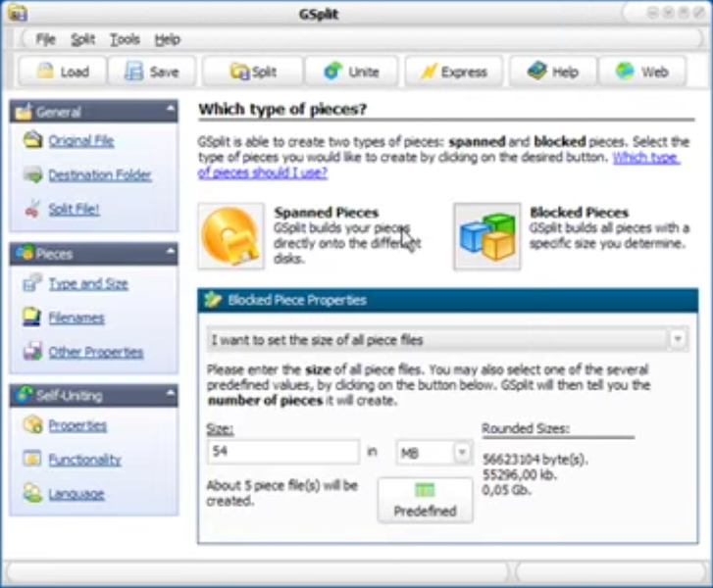Open the Split menu
Screen dimensions: 713x588
click(x=82, y=39)
